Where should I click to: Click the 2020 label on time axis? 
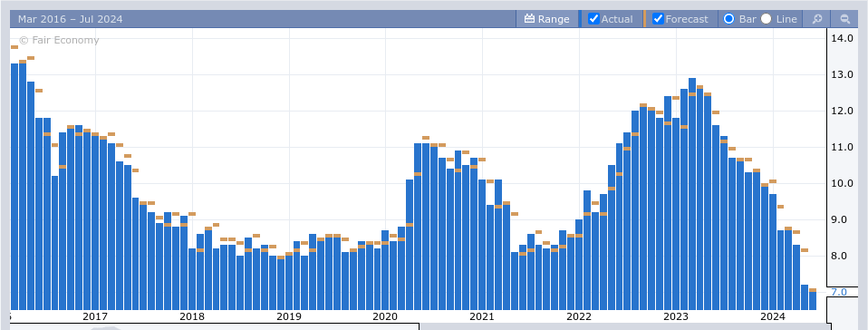[385, 316]
